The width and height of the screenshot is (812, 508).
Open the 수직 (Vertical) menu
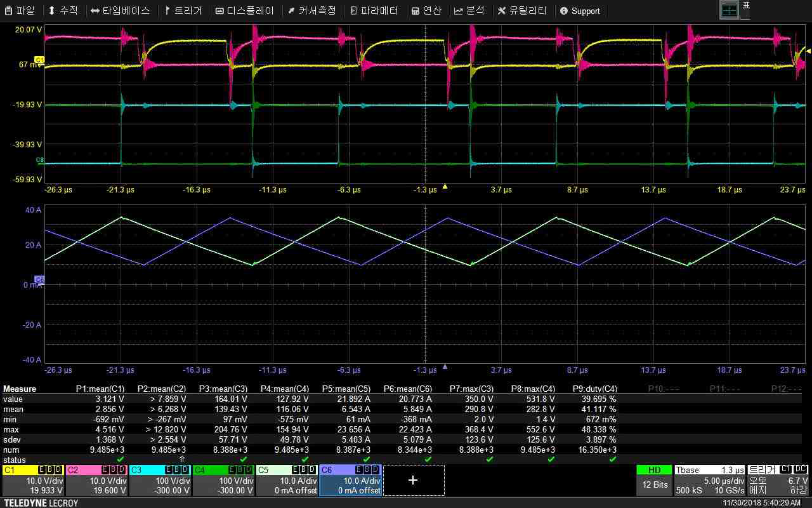point(63,11)
